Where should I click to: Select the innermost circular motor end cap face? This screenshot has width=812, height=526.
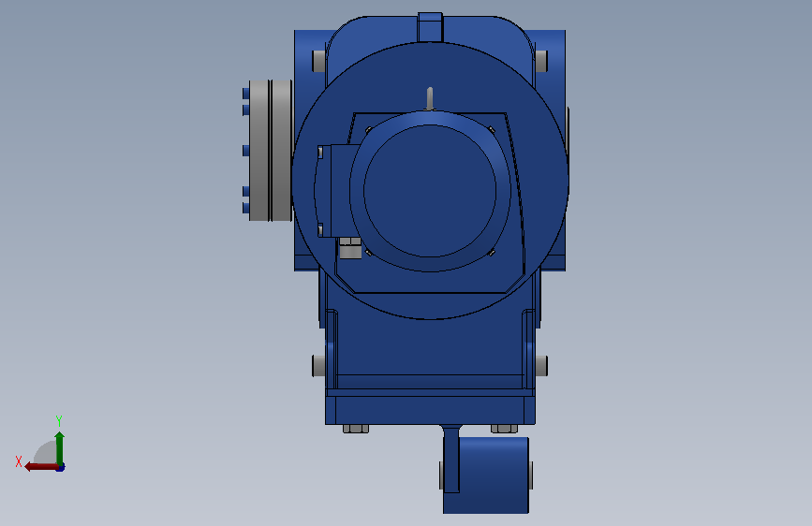click(x=430, y=191)
